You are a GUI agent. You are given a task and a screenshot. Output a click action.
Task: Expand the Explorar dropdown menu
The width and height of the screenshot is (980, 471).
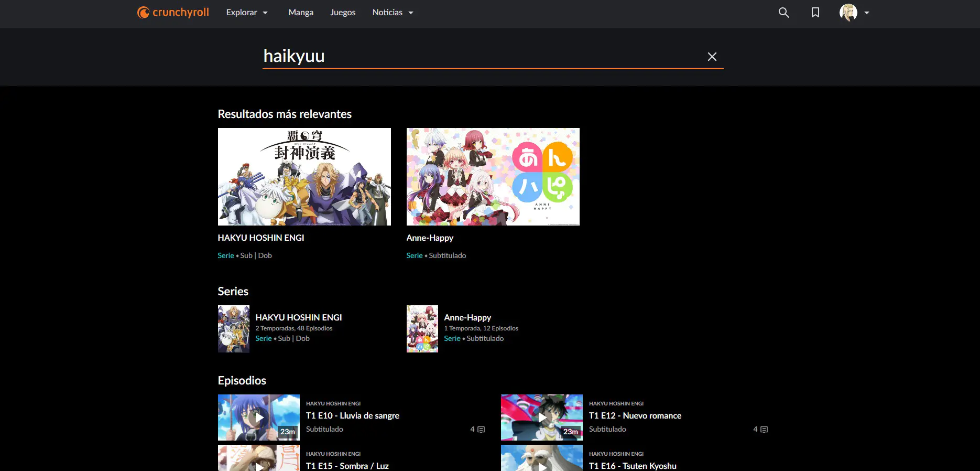click(x=247, y=12)
